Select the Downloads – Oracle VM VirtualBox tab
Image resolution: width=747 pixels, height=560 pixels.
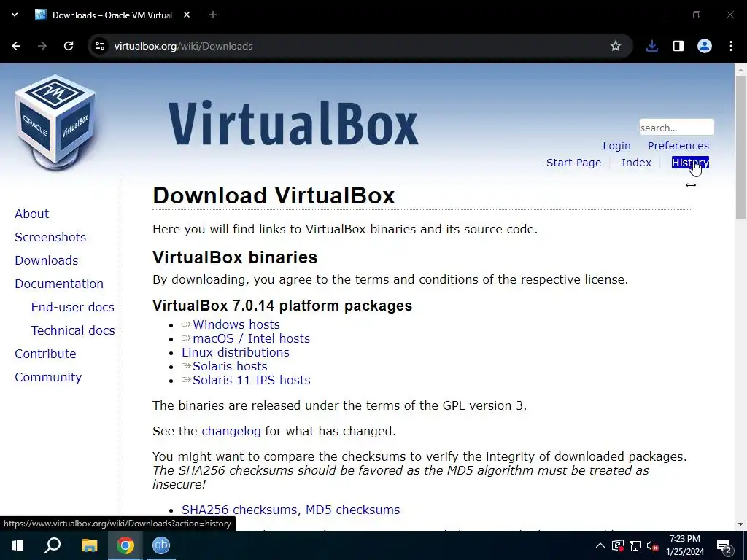(x=113, y=15)
